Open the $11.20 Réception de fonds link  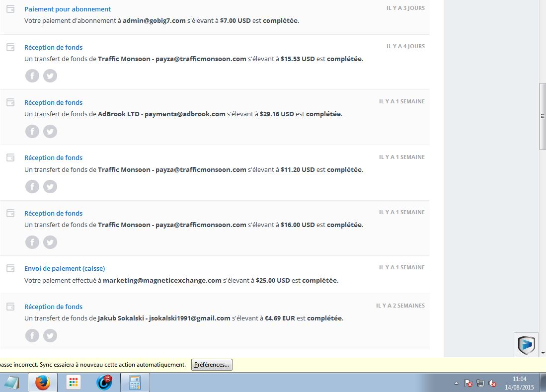(53, 157)
